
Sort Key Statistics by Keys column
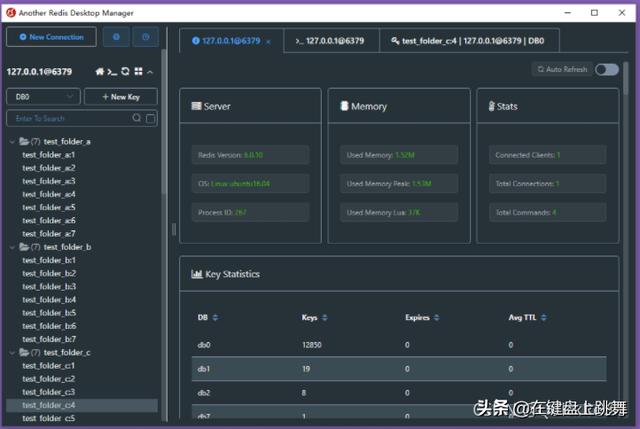point(325,318)
